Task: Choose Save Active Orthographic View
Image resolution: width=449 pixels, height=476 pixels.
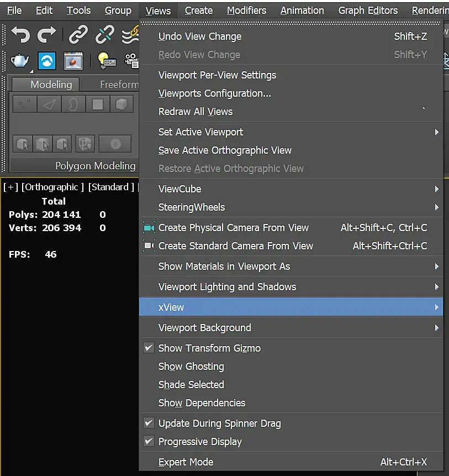Action: click(x=290, y=150)
